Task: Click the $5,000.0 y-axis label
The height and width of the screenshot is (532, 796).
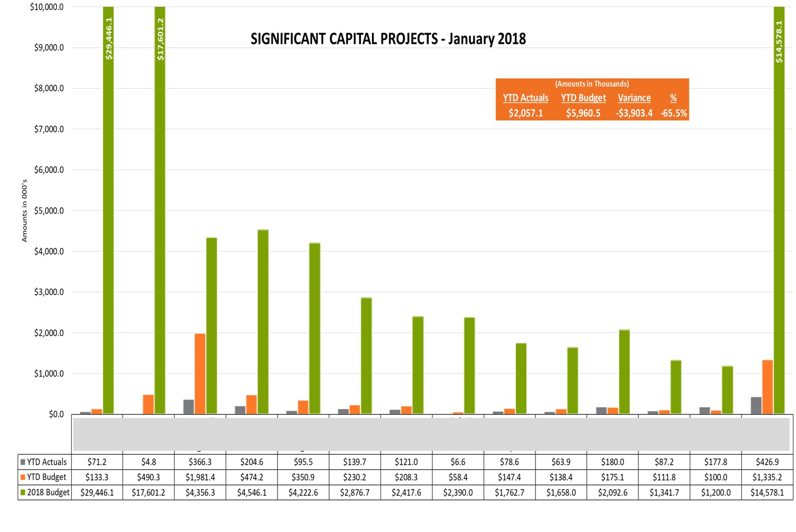Action: [x=49, y=211]
